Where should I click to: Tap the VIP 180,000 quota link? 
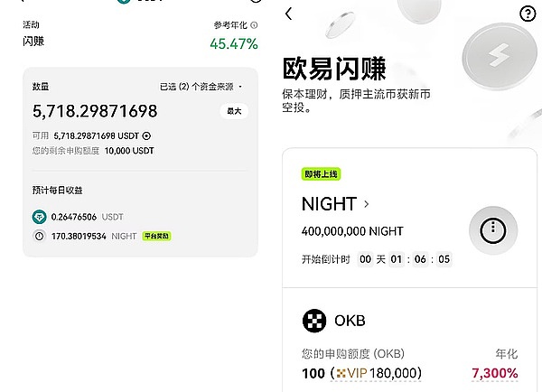point(378,373)
